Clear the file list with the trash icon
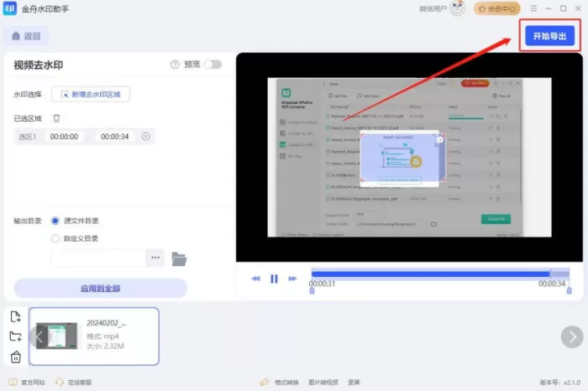Screen dimensions: 588x391 16,357
